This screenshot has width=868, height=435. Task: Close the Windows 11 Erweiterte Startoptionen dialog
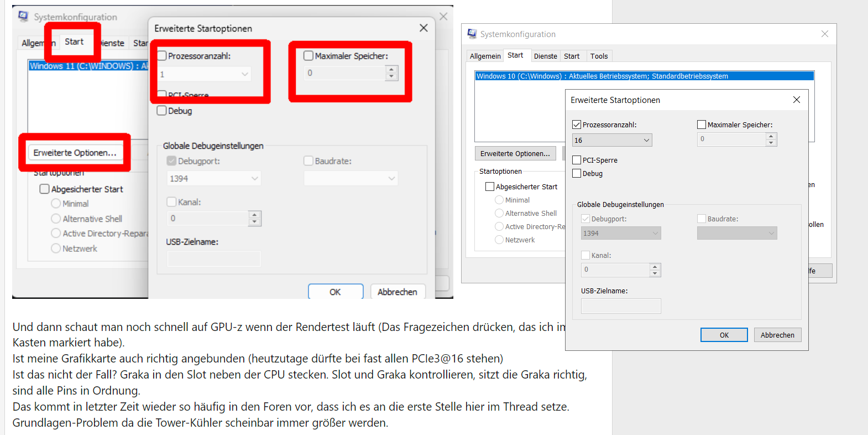coord(423,28)
